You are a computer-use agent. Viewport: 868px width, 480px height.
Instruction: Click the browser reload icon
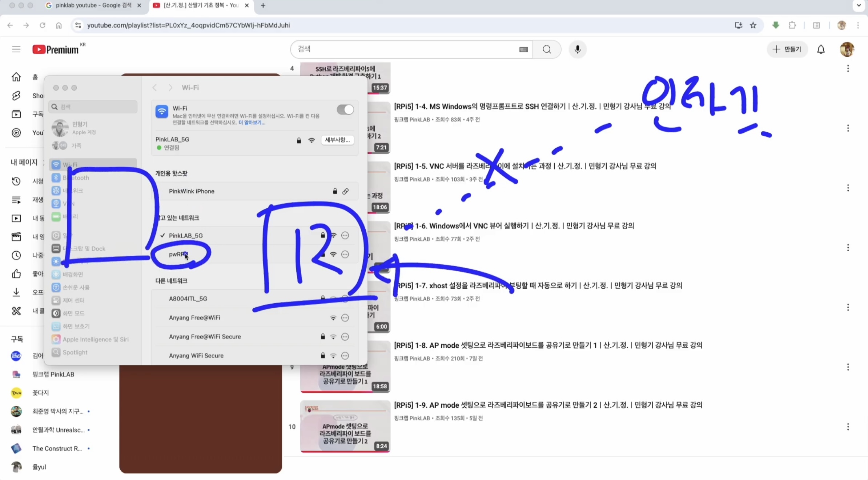43,25
